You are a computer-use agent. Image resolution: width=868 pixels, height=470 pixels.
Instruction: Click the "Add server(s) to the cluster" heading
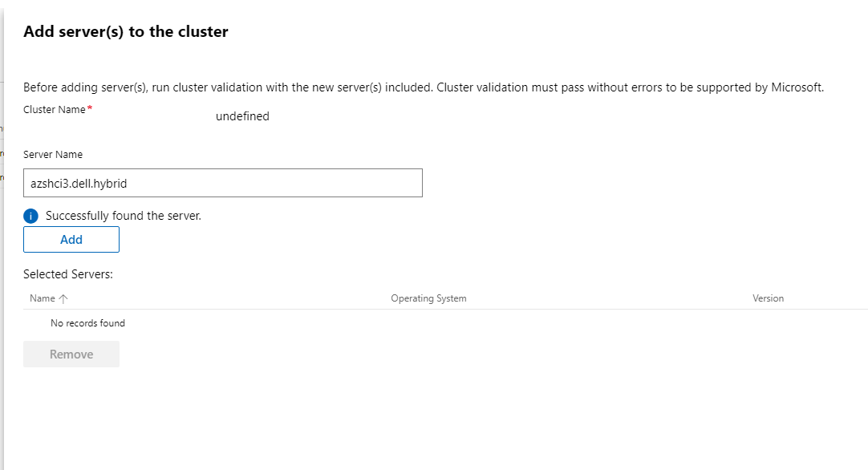pyautogui.click(x=126, y=32)
